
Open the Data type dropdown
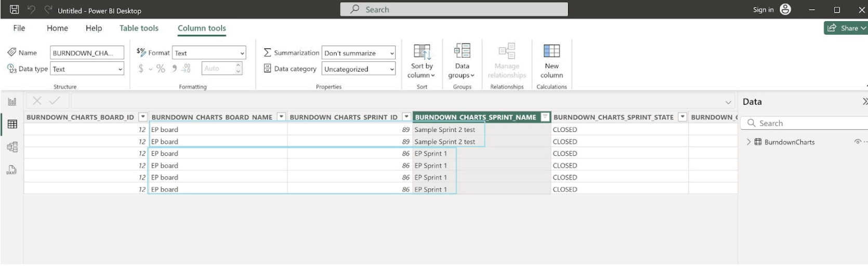(x=87, y=69)
